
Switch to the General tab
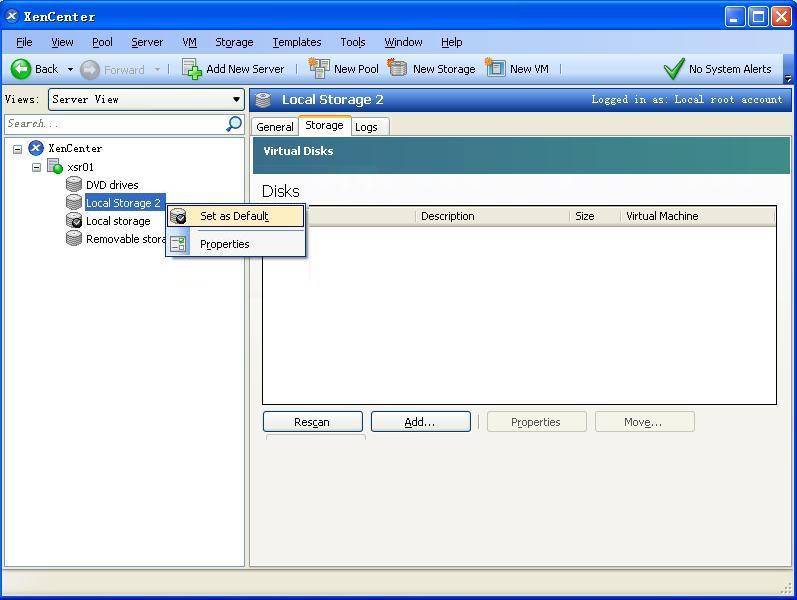[x=275, y=127]
